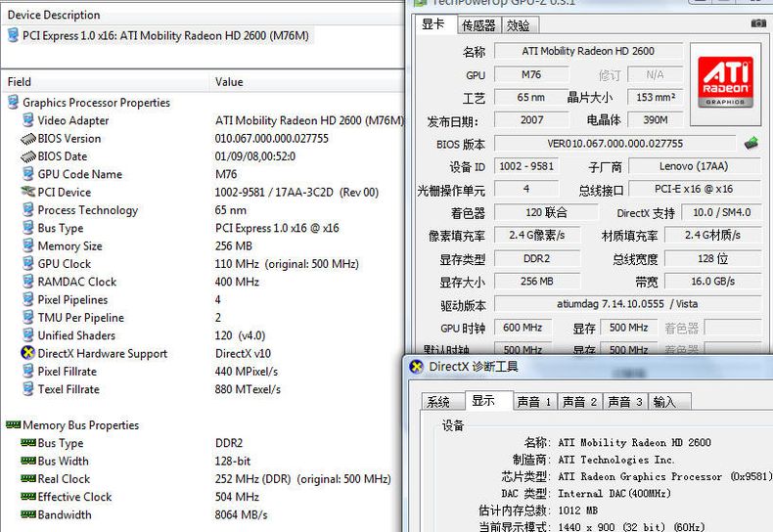Open the 效验 tab in GPU-Z

pyautogui.click(x=519, y=25)
